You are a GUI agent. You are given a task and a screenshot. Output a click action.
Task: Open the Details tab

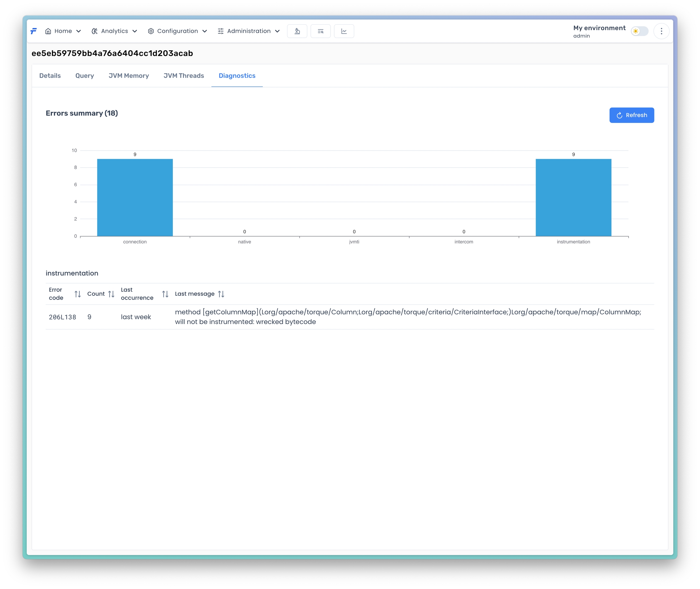pyautogui.click(x=50, y=76)
